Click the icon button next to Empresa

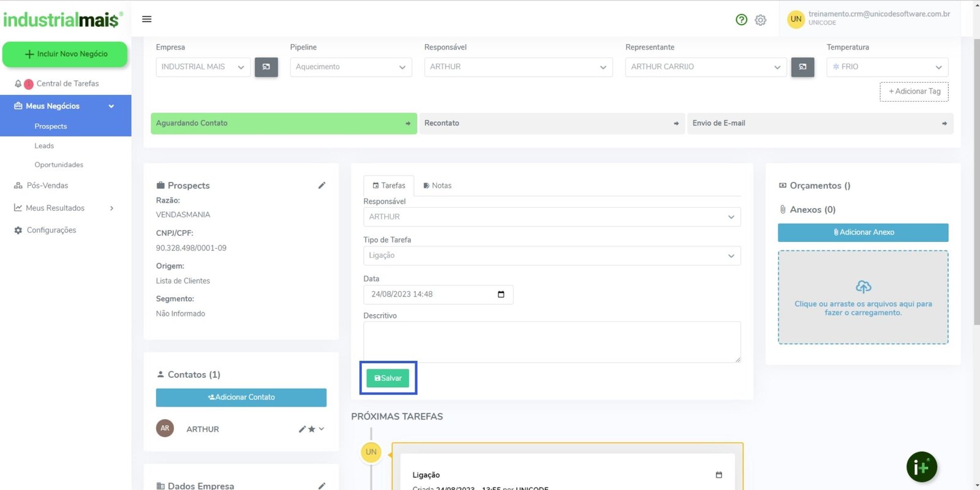pos(266,67)
